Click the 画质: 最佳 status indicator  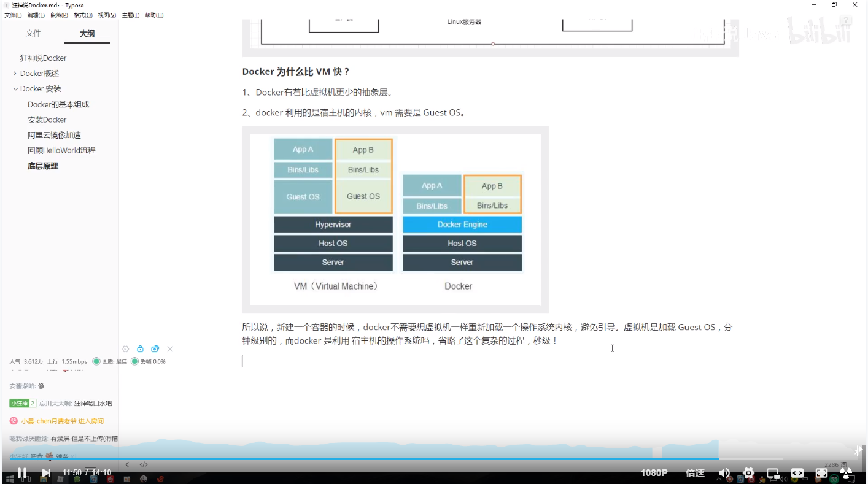point(110,361)
